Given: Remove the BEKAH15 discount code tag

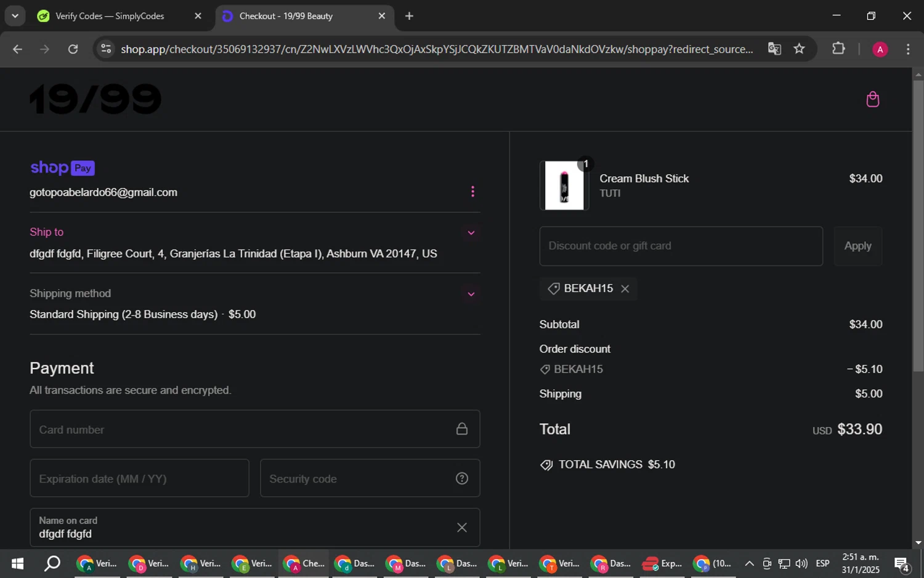Looking at the screenshot, I should point(625,288).
